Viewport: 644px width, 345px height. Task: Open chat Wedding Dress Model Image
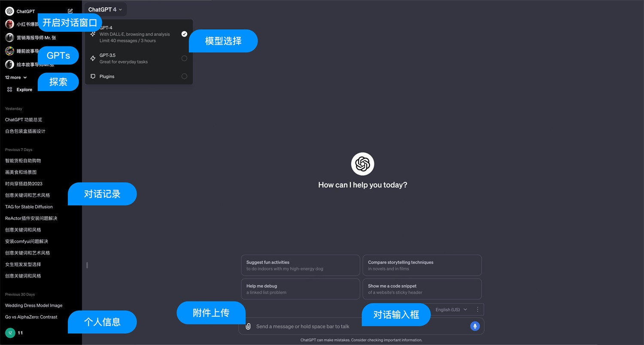(x=34, y=305)
